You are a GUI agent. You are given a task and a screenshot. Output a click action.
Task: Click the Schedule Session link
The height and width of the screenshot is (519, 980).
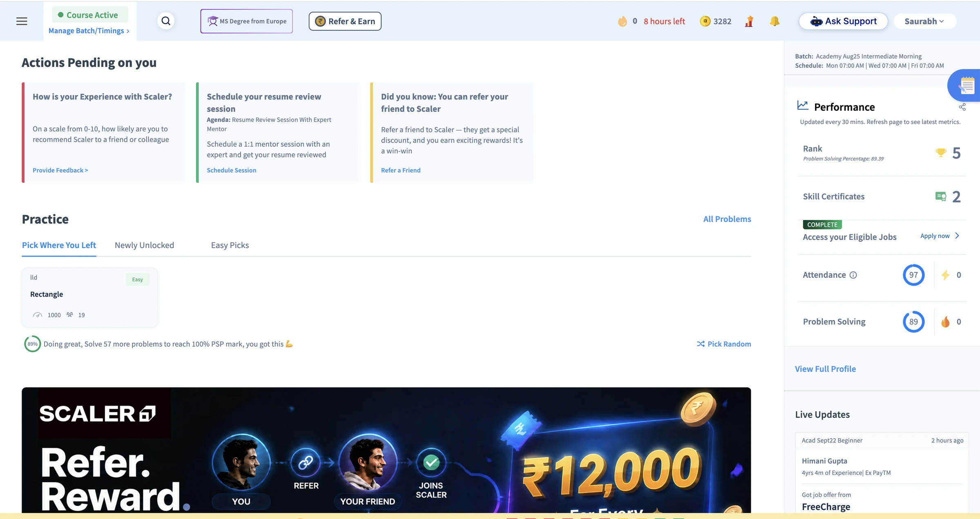(x=232, y=170)
